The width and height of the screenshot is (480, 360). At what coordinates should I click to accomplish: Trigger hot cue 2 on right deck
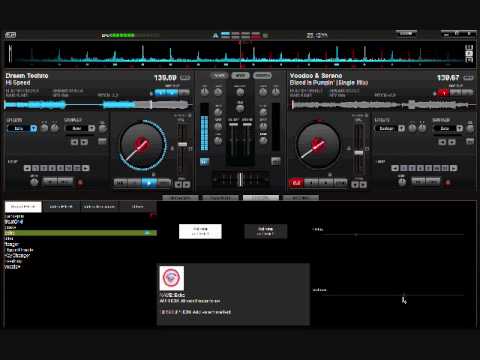click(x=456, y=93)
